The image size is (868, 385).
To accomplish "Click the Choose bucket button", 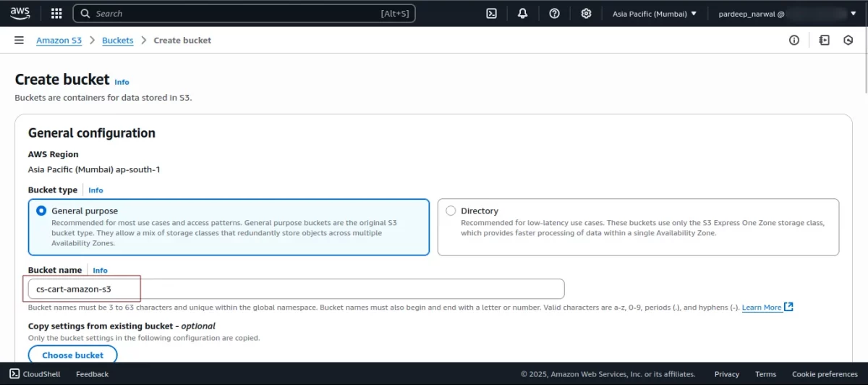I will (x=72, y=355).
